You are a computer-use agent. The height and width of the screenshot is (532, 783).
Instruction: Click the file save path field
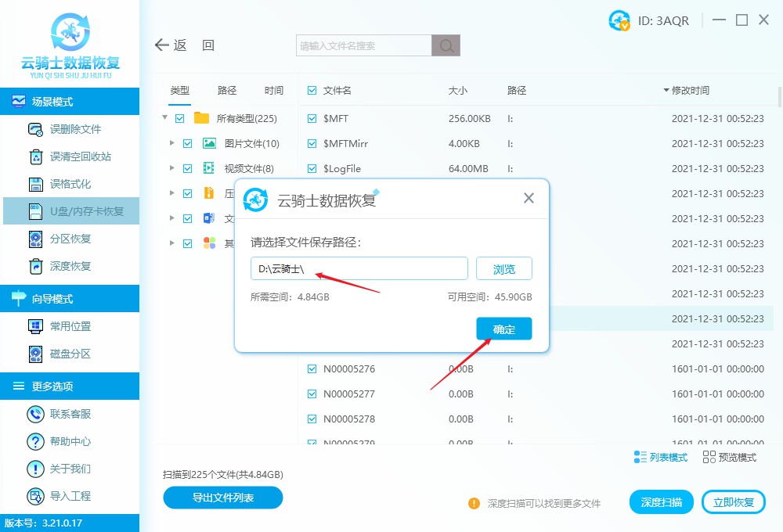(x=359, y=269)
